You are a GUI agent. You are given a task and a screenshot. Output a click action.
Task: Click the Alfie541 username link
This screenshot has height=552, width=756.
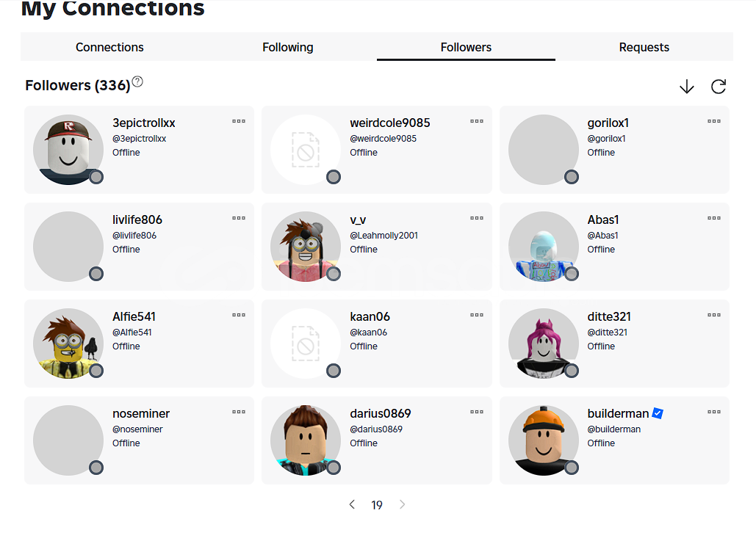coord(134,316)
